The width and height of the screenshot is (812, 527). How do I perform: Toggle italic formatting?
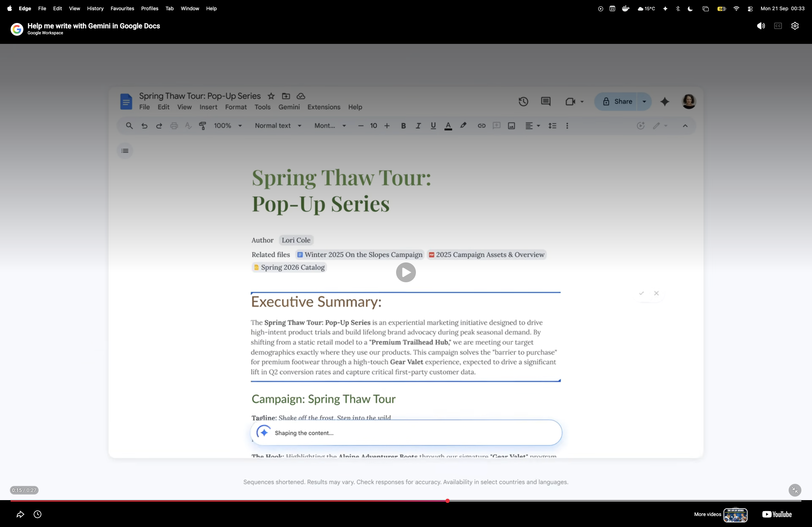[x=418, y=126]
